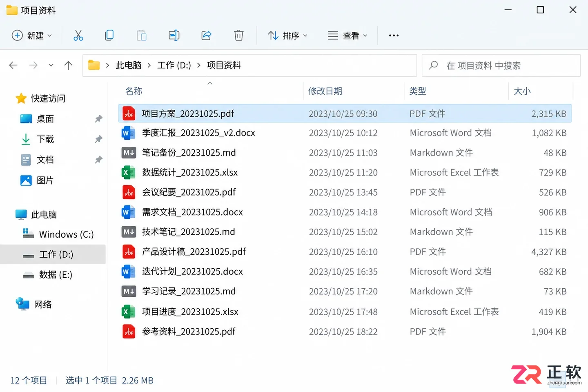Click the Share icon in toolbar

206,36
